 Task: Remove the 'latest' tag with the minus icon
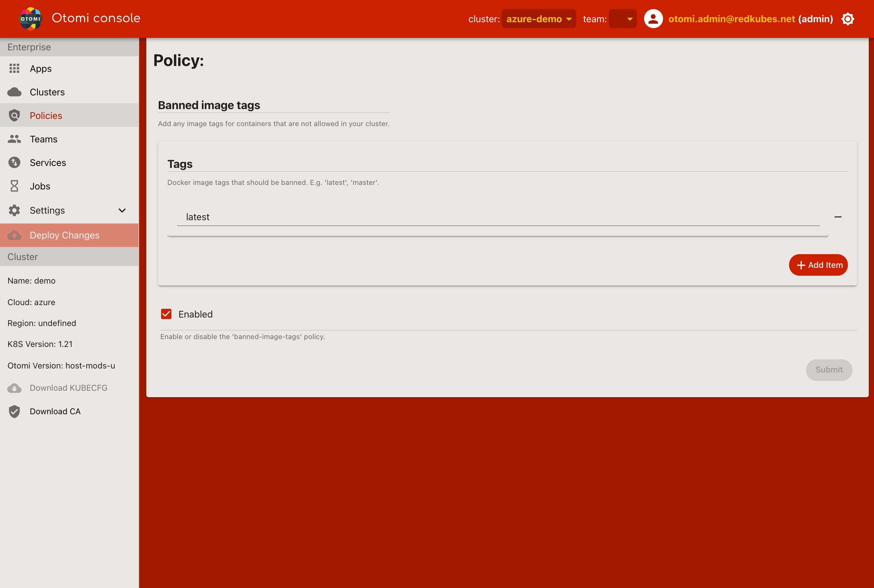tap(838, 217)
